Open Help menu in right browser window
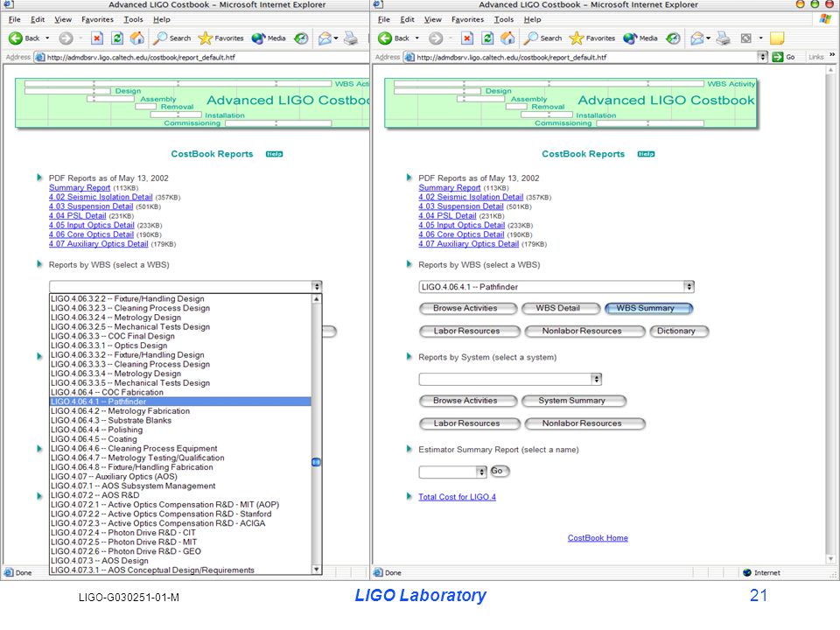Image resolution: width=840 pixels, height=630 pixels. (532, 19)
